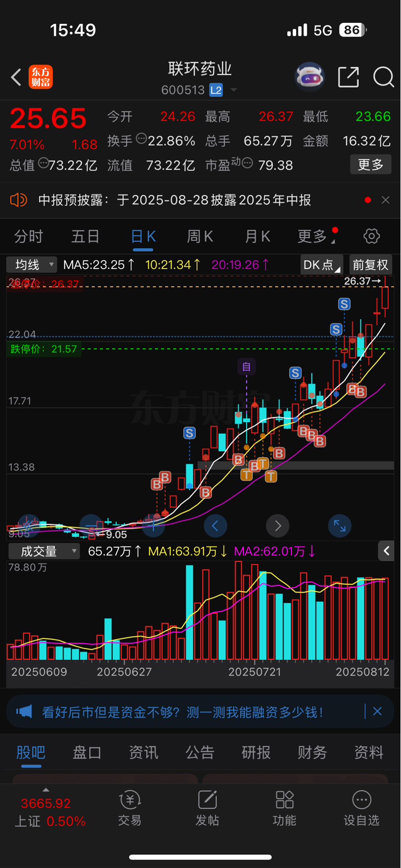Image resolution: width=401 pixels, height=868 pixels.
Task: Tap the 交易 trade icon
Action: point(130,809)
